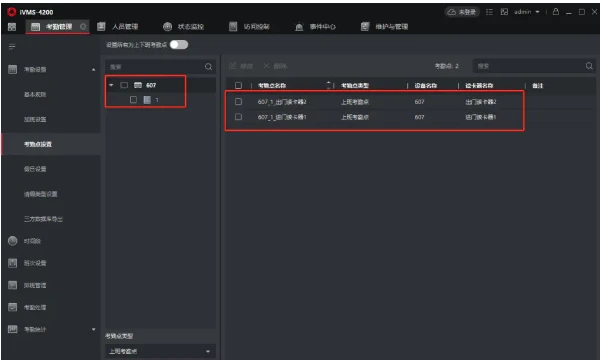Open the 考勤点类型 dropdown showing 上班考勤点
Screen dimensions: 600x360
tap(160, 351)
